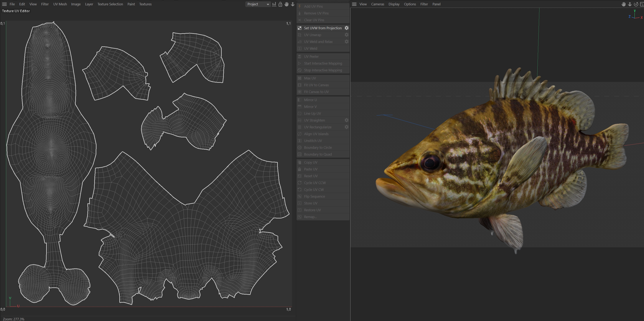Click the histogram bars icon beside Project dropdown
This screenshot has width=644, height=321.
click(x=274, y=4)
